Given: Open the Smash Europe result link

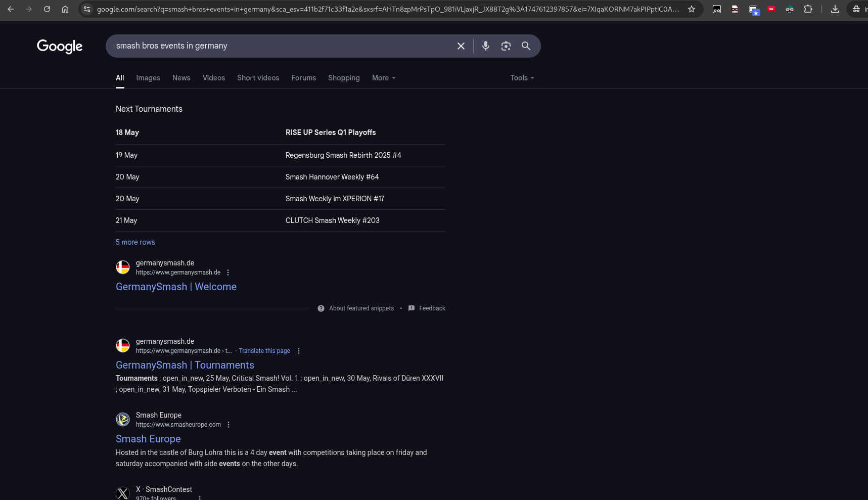Looking at the screenshot, I should [148, 439].
